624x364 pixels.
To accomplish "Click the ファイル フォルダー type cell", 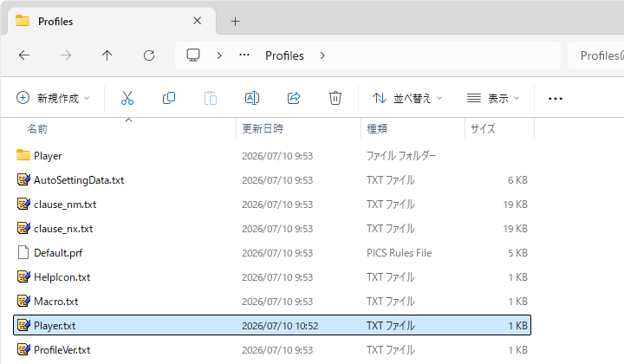I will tap(400, 156).
